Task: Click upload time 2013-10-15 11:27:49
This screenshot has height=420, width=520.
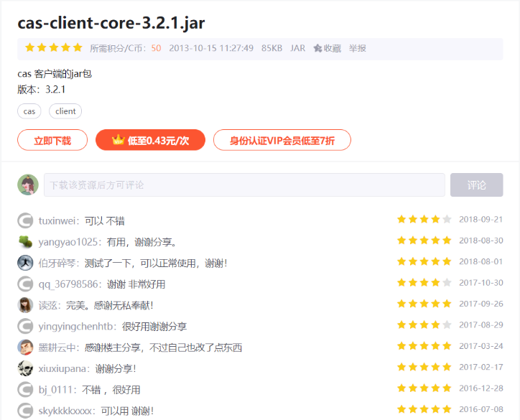Action: (211, 48)
